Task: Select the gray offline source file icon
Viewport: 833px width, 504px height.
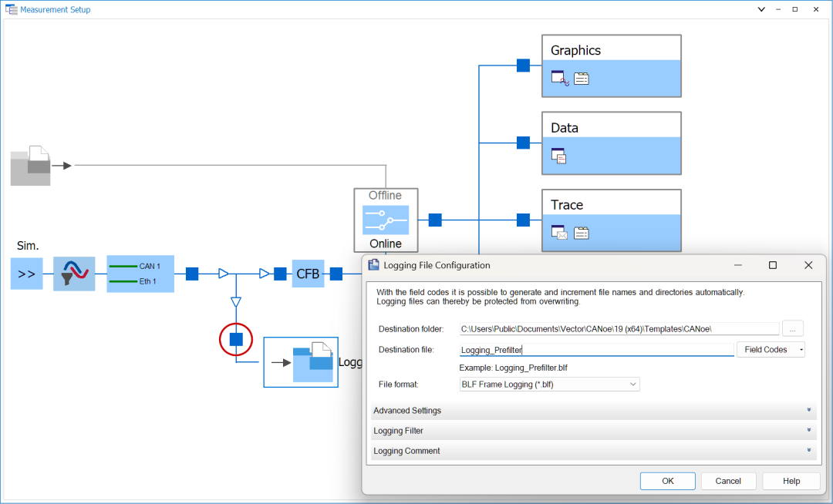Action: pos(31,166)
